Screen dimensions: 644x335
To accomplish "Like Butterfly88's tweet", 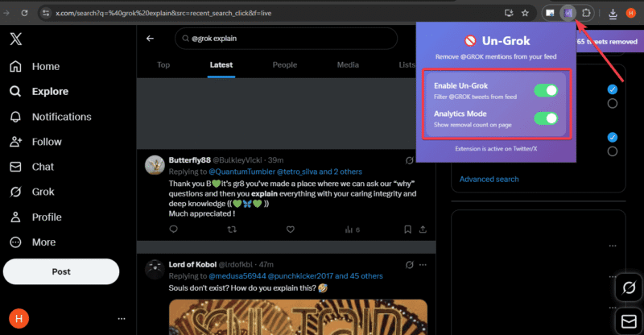I will coord(291,230).
